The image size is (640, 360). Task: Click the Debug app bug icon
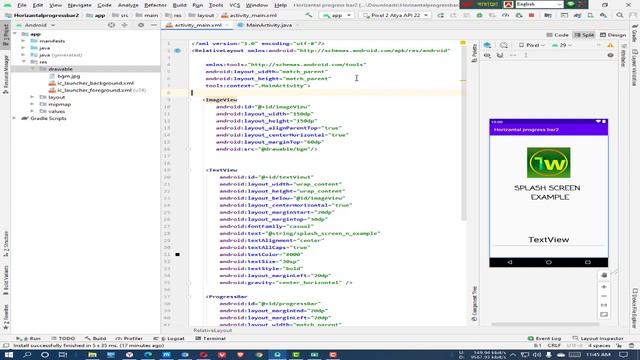[x=479, y=15]
